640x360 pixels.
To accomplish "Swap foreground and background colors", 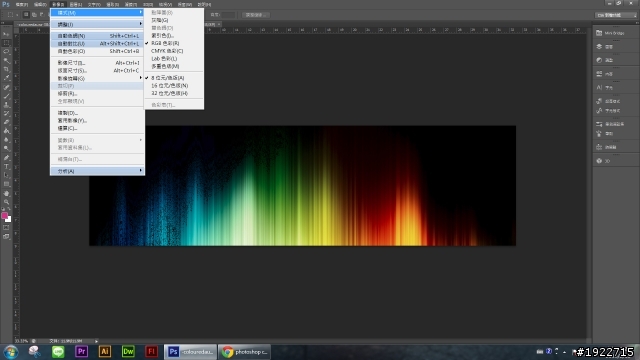I will click(x=9, y=210).
